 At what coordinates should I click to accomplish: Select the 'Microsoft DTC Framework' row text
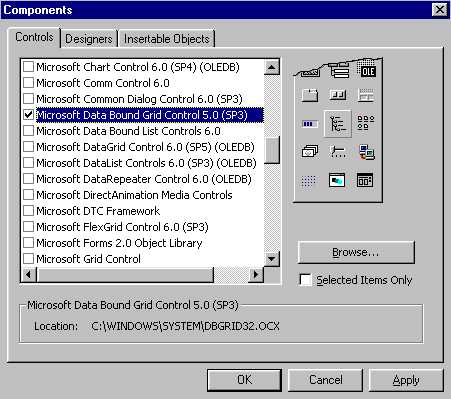(x=98, y=211)
